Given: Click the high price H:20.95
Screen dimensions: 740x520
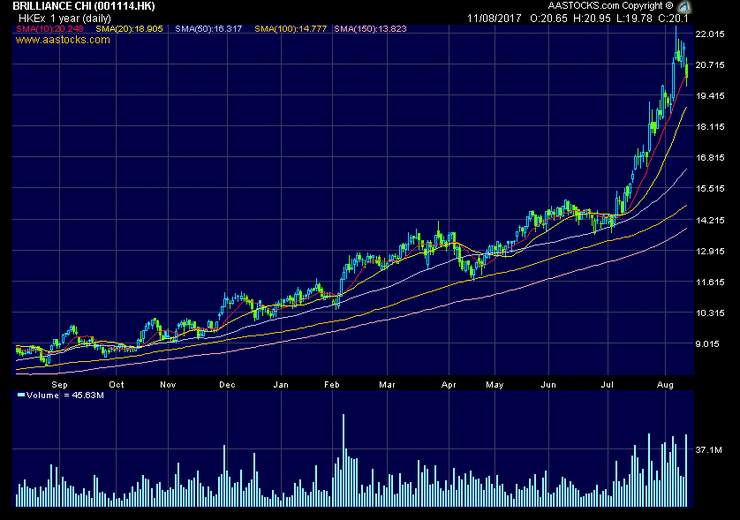Looking at the screenshot, I should [x=592, y=18].
